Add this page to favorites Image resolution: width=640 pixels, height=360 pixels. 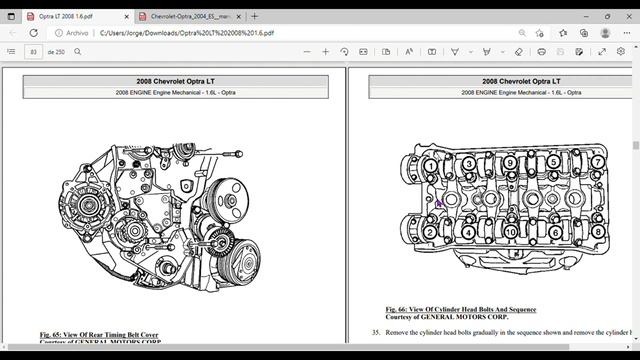coord(540,33)
